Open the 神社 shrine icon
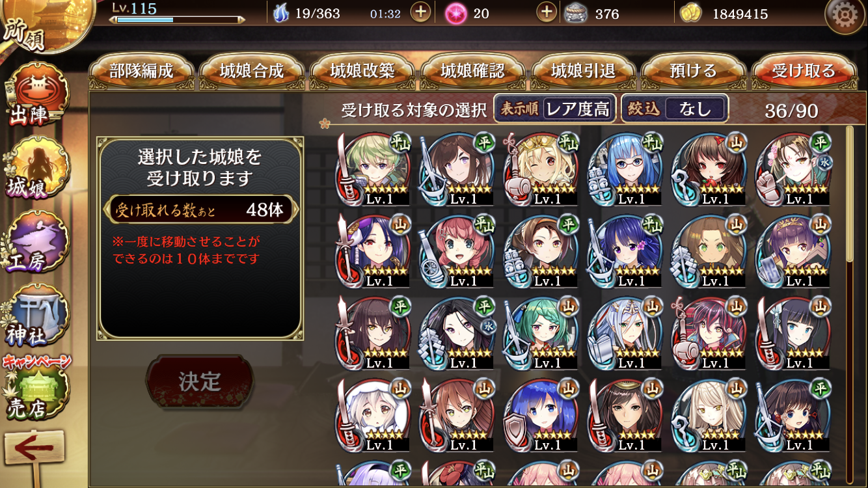Viewport: 868px width, 488px height. click(36, 316)
